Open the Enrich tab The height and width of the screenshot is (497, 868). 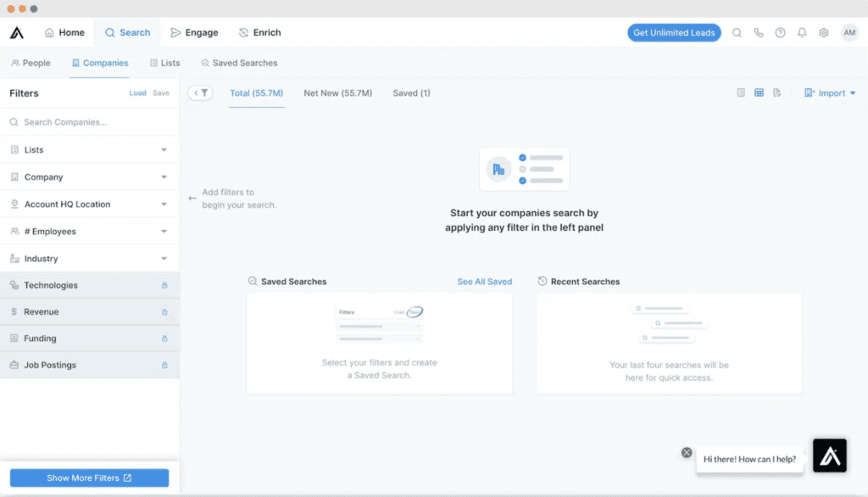tap(259, 33)
